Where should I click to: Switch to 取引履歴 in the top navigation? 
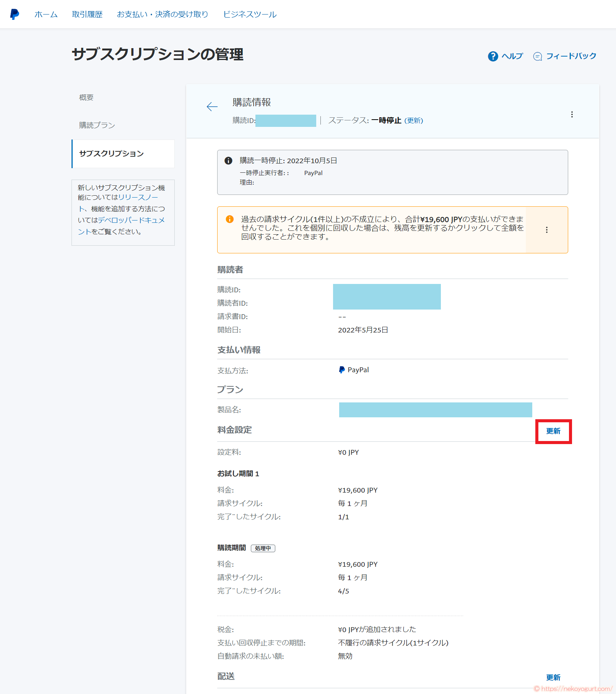pos(87,15)
